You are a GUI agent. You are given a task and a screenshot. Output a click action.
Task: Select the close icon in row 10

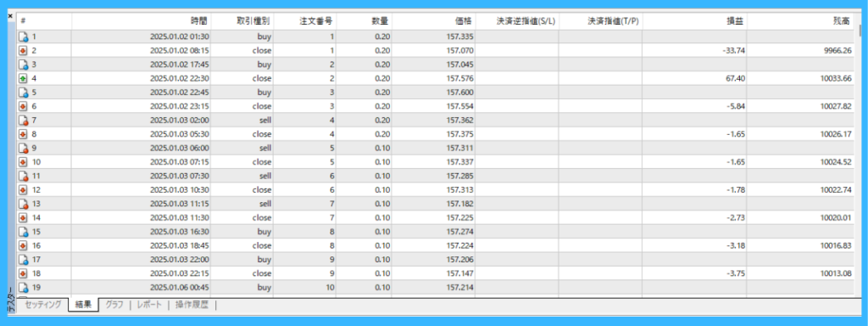coord(23,162)
